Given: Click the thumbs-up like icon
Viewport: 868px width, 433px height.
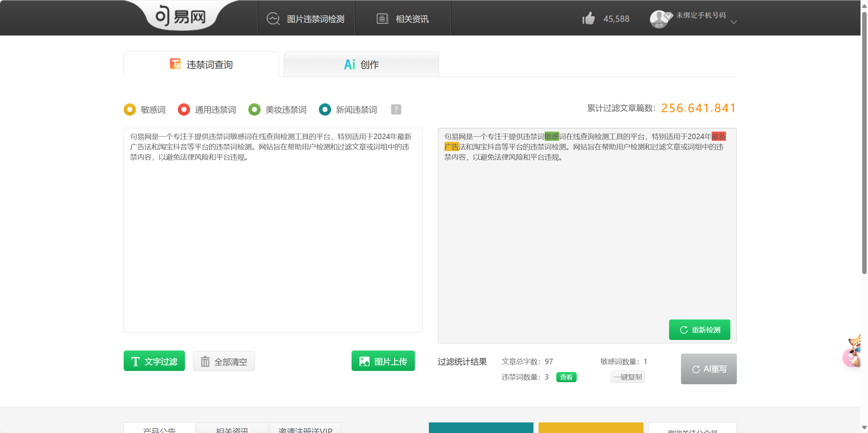Looking at the screenshot, I should click(588, 18).
